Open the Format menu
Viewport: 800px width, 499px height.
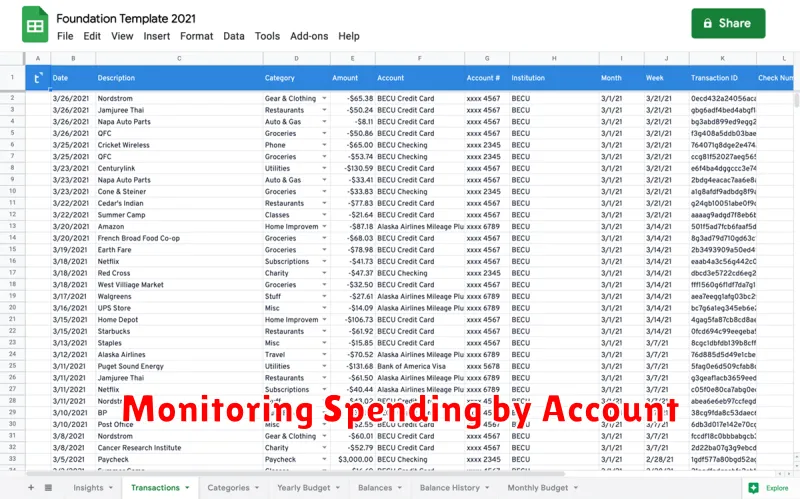(x=196, y=36)
